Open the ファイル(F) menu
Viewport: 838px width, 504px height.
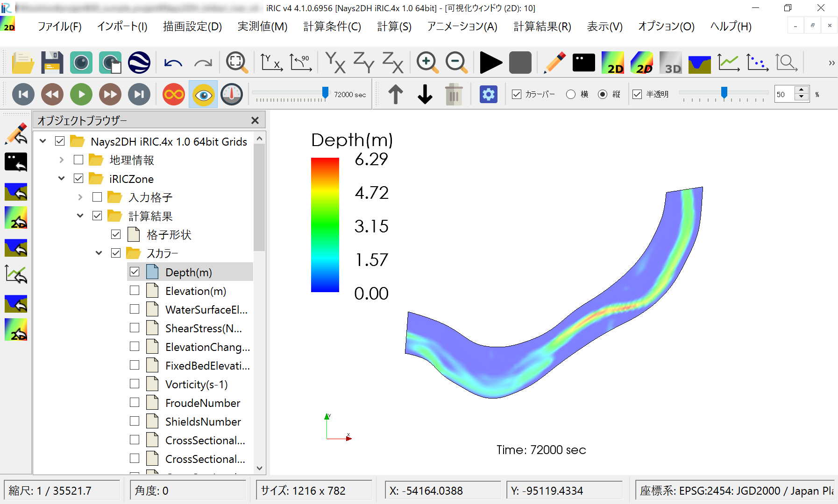tap(59, 27)
